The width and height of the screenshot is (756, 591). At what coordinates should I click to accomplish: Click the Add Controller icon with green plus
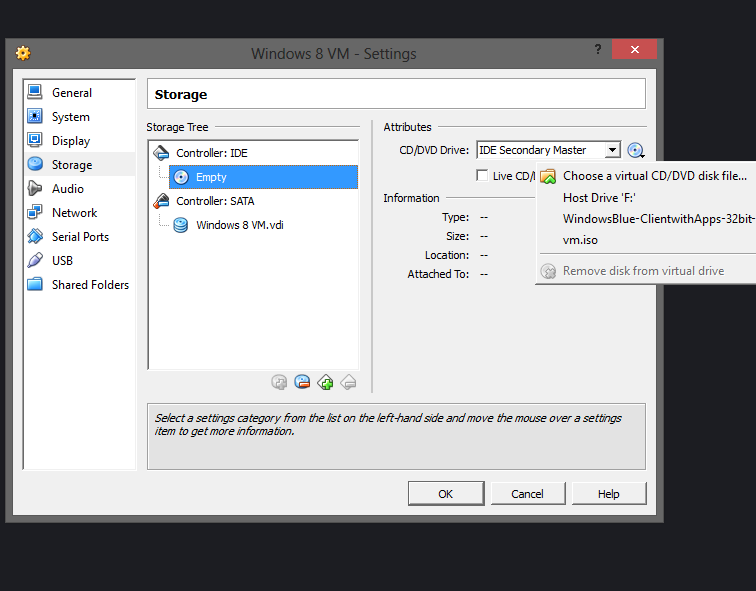325,382
